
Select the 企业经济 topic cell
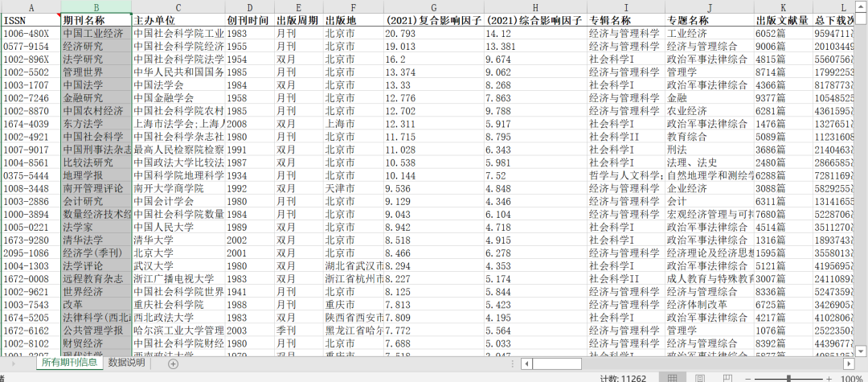click(x=709, y=189)
